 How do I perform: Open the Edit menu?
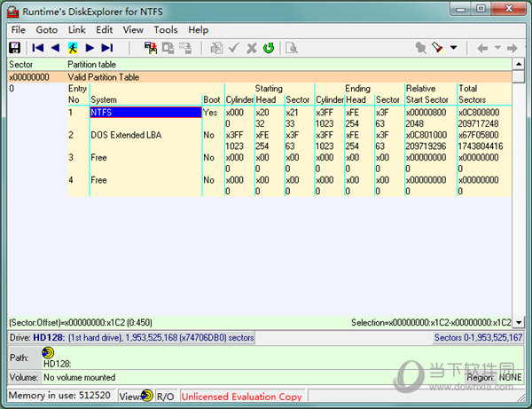[104, 30]
